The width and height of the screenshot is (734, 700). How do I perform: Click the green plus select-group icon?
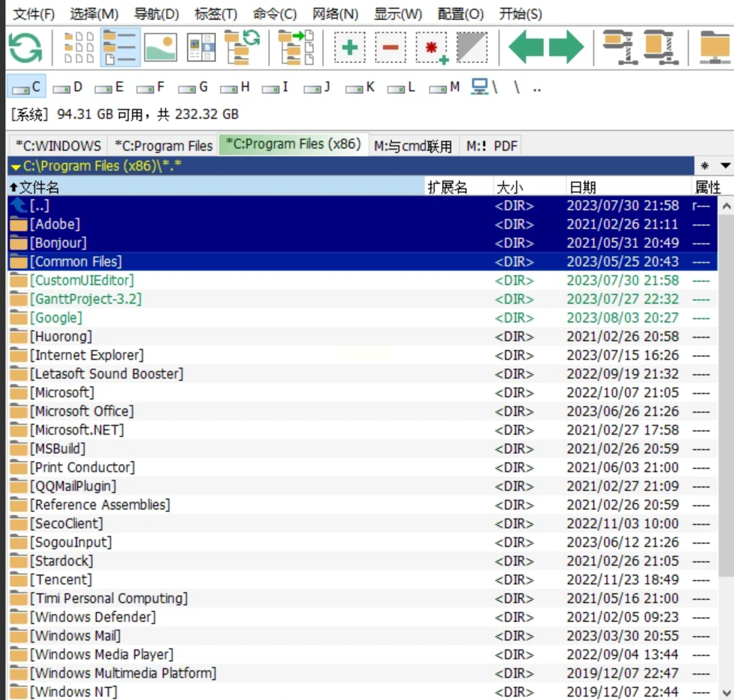click(349, 48)
